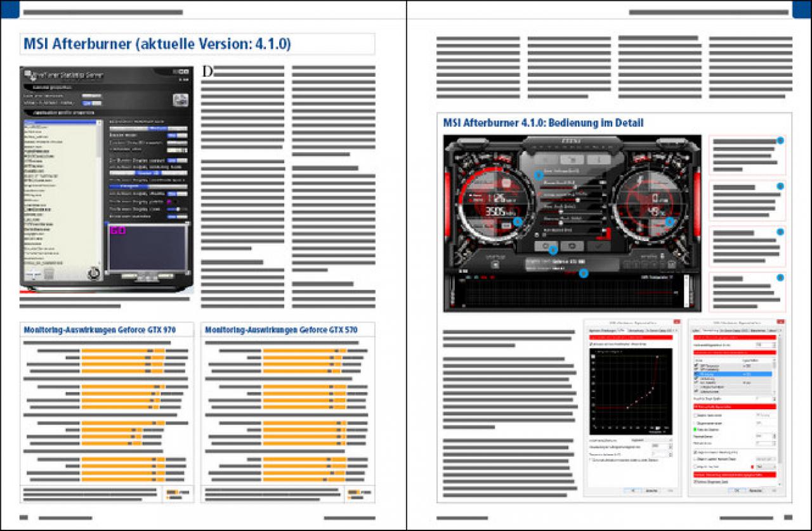Click the Windows Startup icon in Afterburner
The width and height of the screenshot is (812, 531).
pos(495,265)
